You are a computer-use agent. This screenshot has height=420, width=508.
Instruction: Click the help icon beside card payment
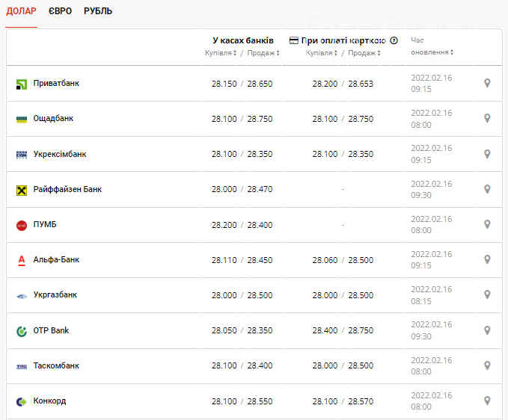tap(394, 41)
